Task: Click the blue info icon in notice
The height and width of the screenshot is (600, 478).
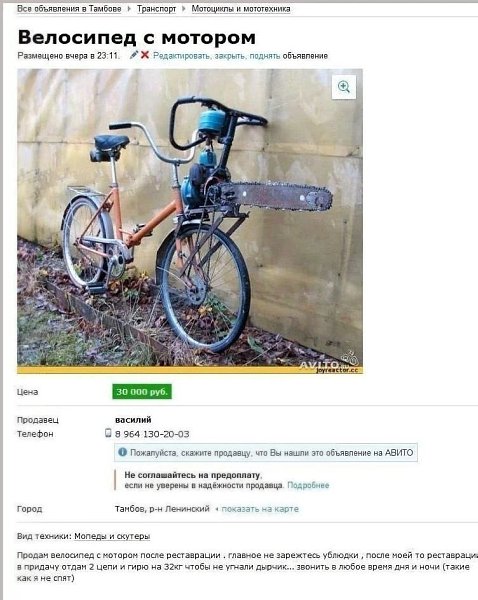Action: (122, 452)
